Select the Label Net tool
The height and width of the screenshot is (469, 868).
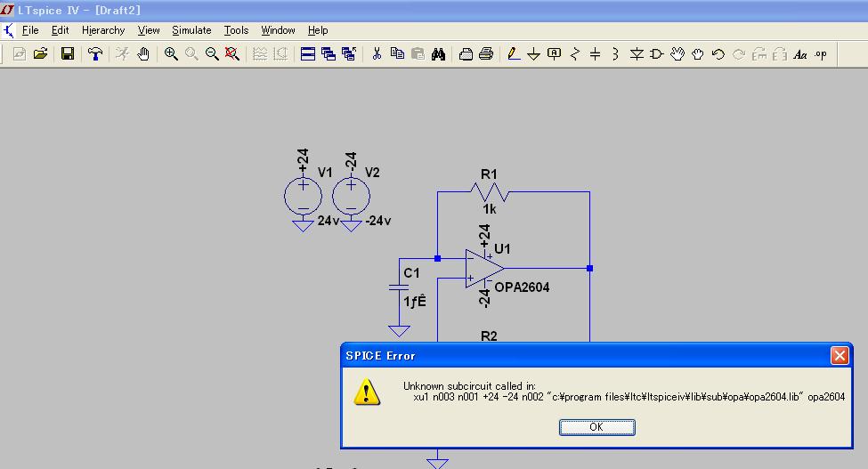[554, 53]
